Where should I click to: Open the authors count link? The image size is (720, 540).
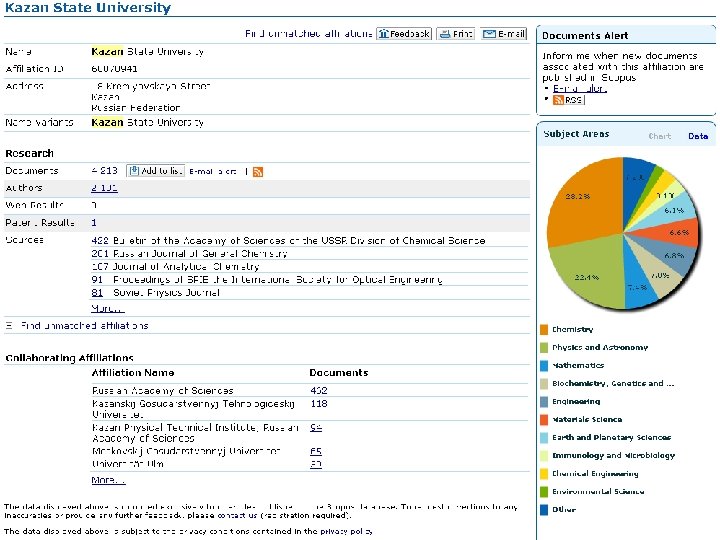(x=104, y=188)
